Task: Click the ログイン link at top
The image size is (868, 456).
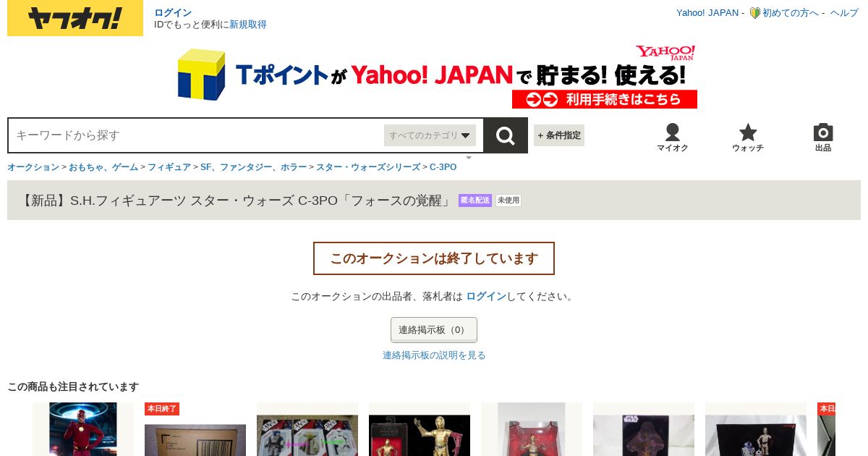Action: click(173, 13)
